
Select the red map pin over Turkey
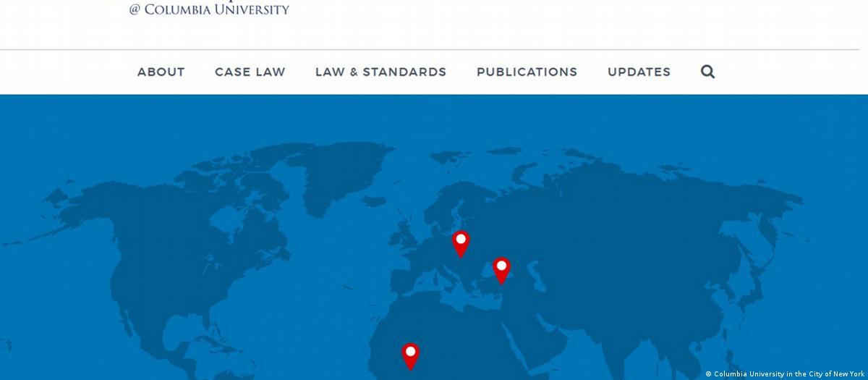(x=501, y=269)
